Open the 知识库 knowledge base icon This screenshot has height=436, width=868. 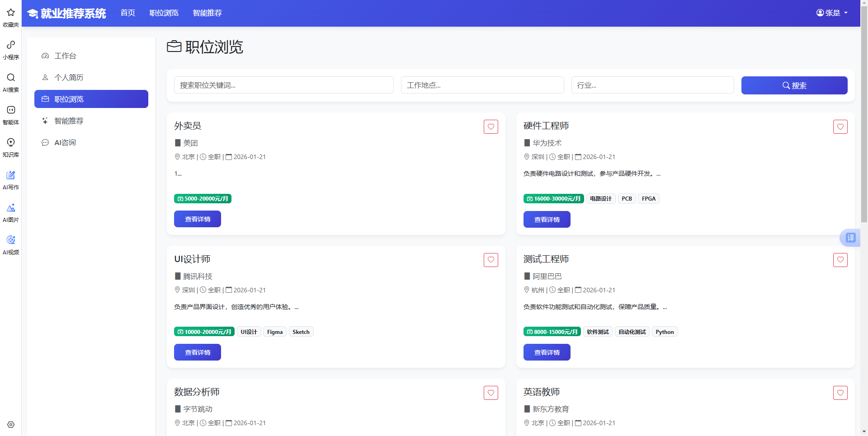[11, 142]
